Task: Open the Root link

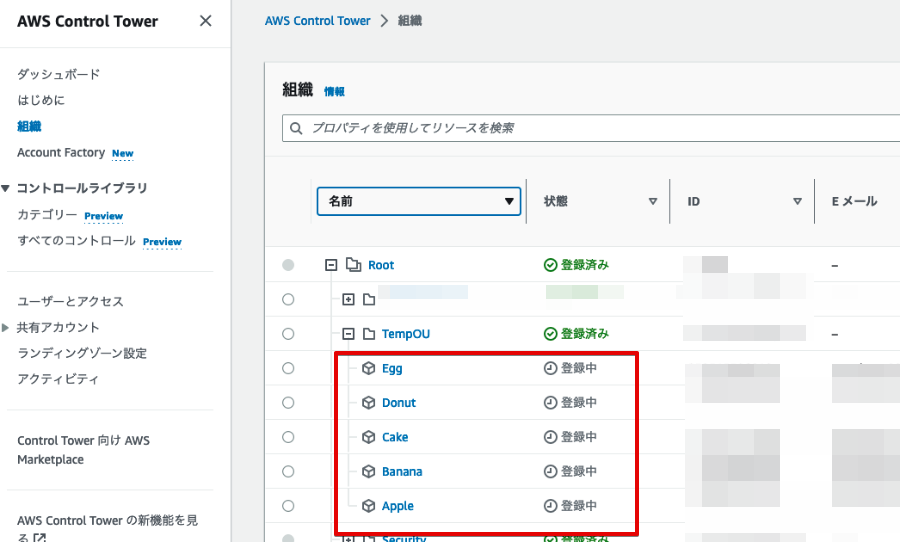Action: click(x=381, y=265)
